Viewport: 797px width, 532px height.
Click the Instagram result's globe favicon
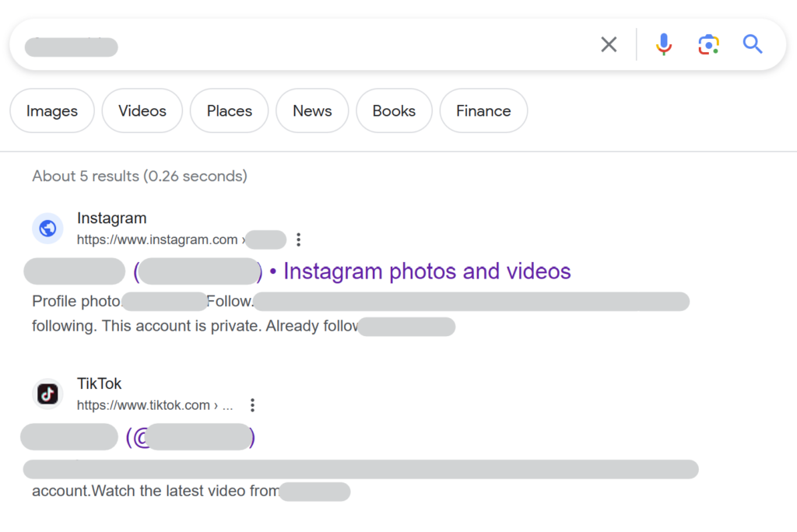47,229
